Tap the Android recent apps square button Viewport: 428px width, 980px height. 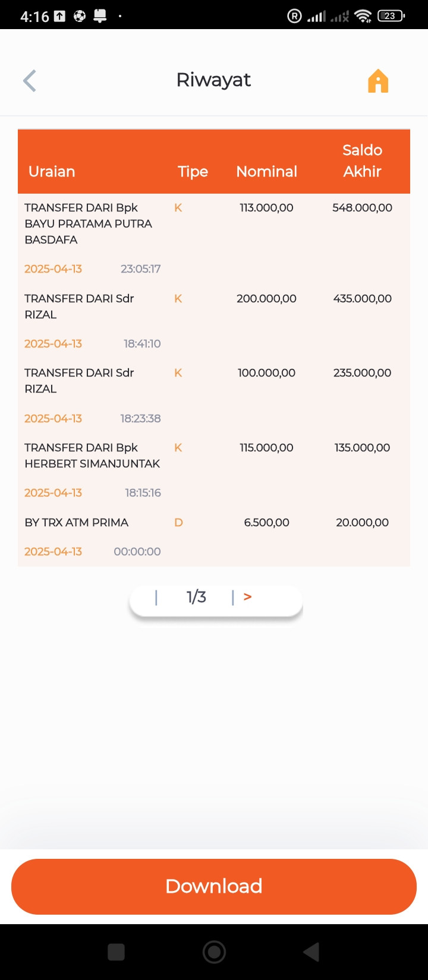coord(117,952)
